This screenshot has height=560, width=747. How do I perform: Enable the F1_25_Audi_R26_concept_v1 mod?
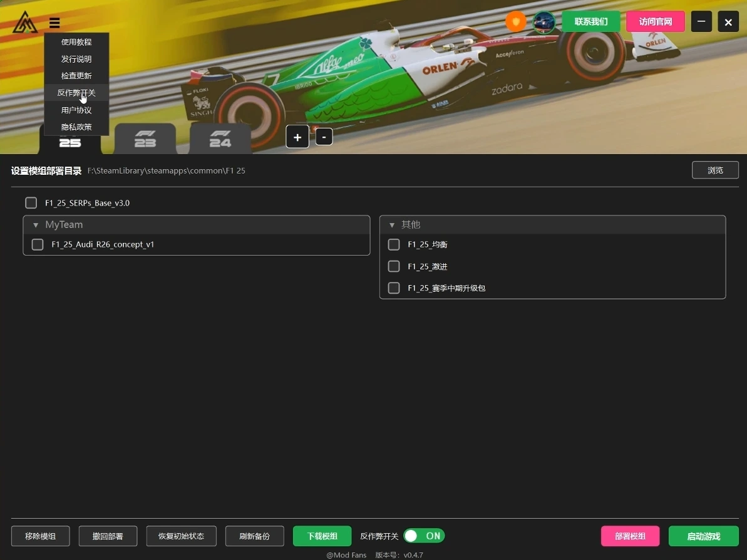pyautogui.click(x=38, y=244)
